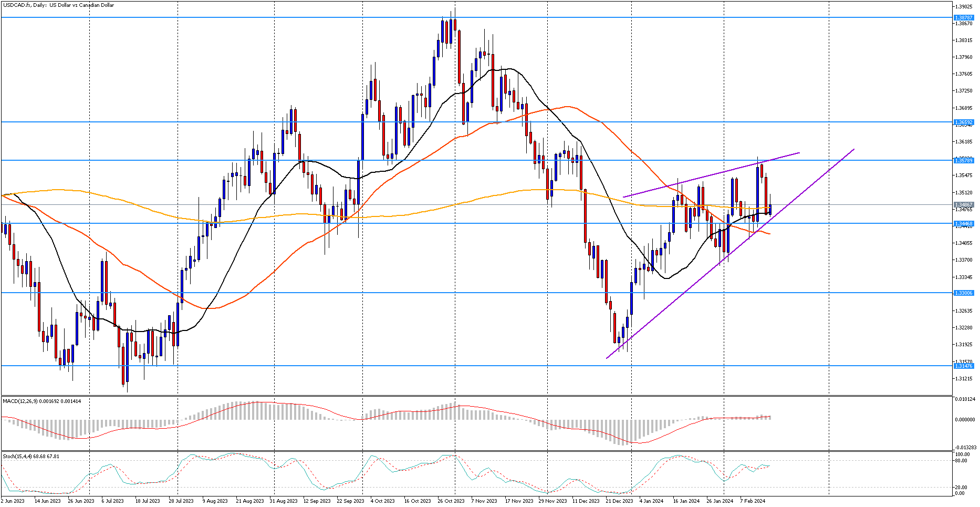Image resolution: width=980 pixels, height=507 pixels.
Task: Click the 2 Jun 2023 date label
Action: click(13, 501)
